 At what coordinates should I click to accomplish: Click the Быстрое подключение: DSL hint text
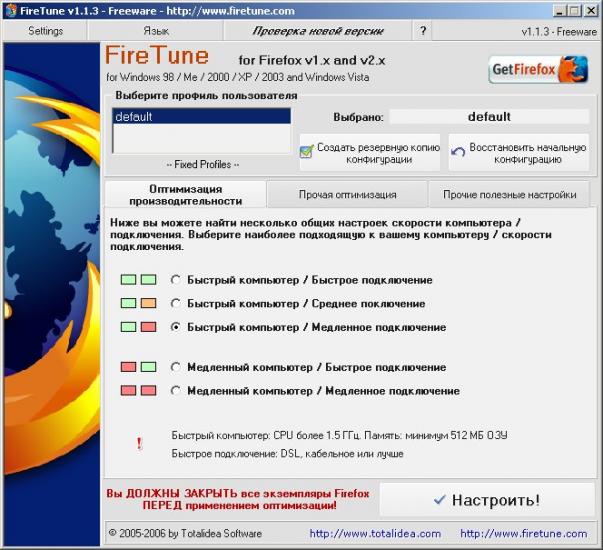[x=287, y=454]
